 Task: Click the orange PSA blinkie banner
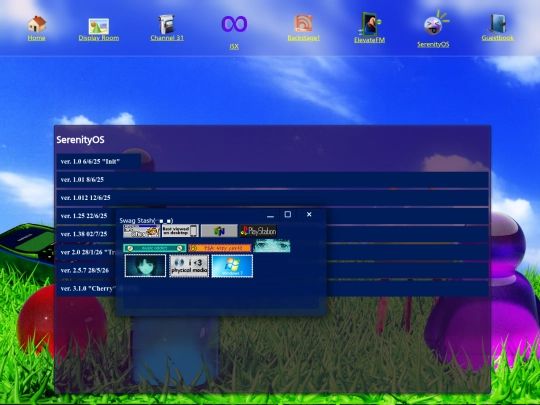click(x=220, y=248)
